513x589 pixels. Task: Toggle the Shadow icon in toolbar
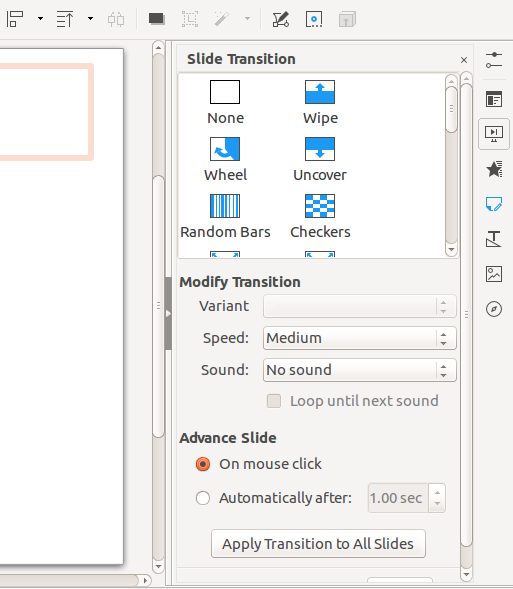tap(157, 19)
